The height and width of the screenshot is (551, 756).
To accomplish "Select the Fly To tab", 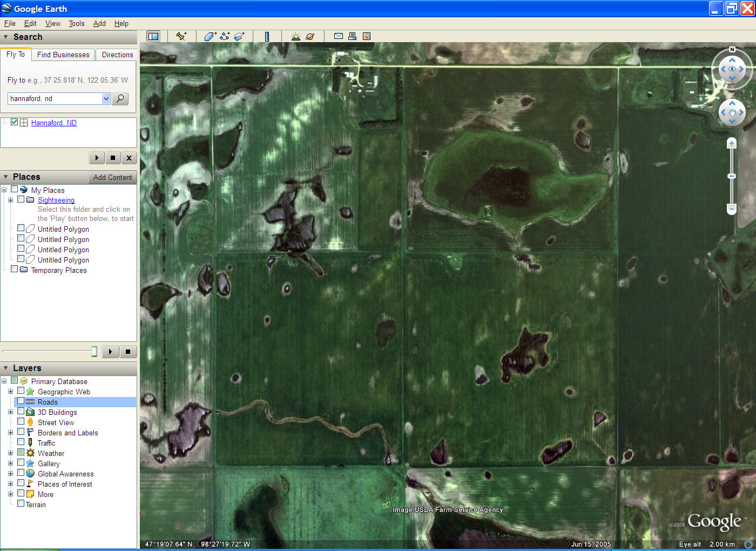I will coord(16,54).
